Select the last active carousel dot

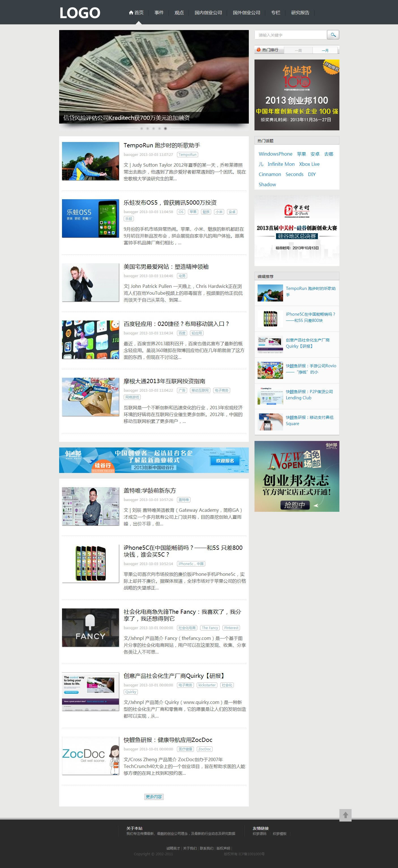coord(165,128)
